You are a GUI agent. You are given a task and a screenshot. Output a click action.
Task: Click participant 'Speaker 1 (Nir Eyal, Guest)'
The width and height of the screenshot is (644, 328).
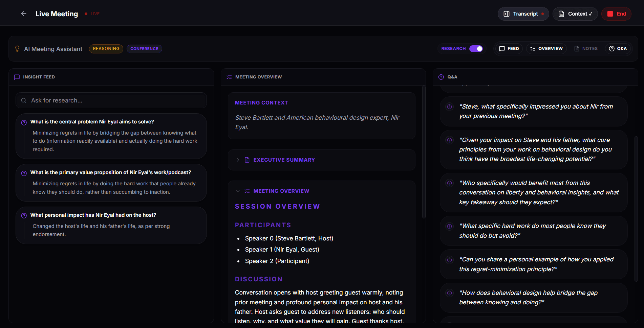coord(282,250)
